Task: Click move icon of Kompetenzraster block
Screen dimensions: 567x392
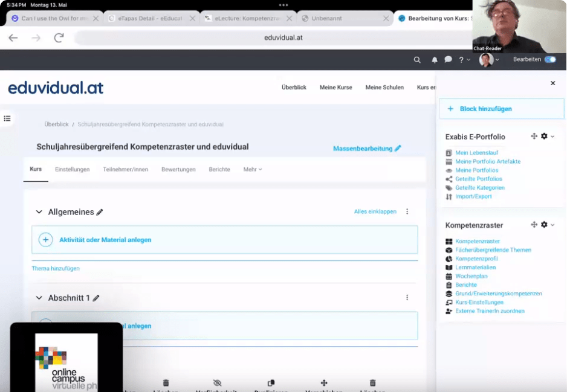Action: 534,225
